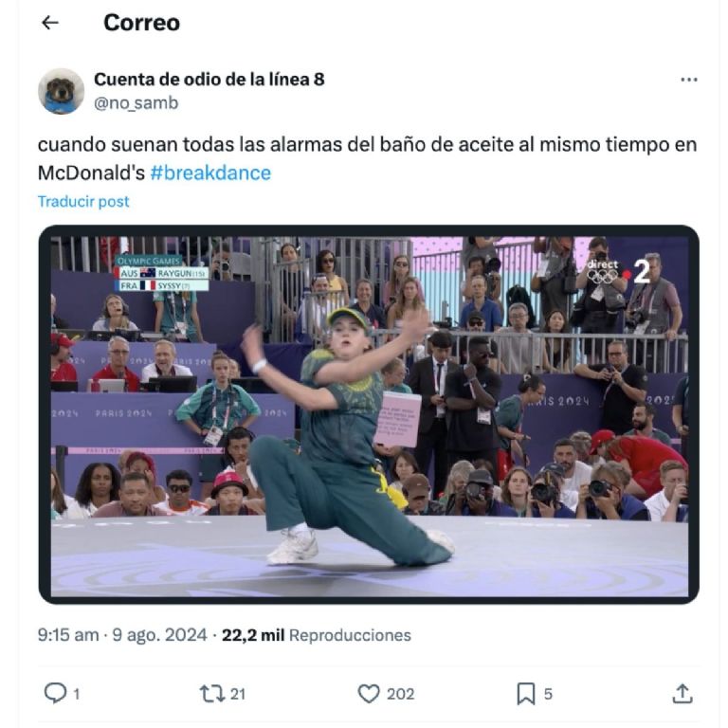
Task: Open @no_samb handle profile
Action: [x=136, y=103]
